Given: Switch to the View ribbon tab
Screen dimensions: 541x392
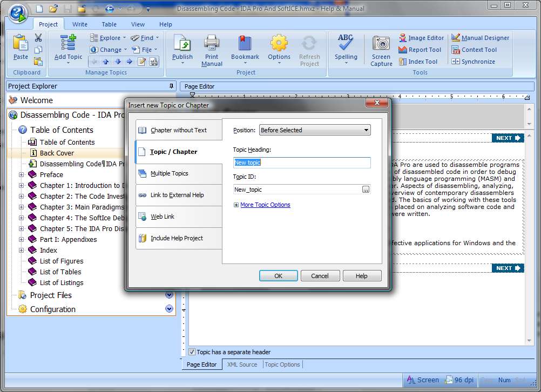Looking at the screenshot, I should [x=138, y=24].
